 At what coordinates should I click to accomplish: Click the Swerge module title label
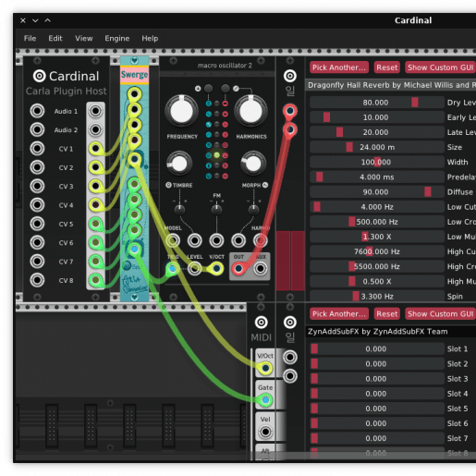134,75
